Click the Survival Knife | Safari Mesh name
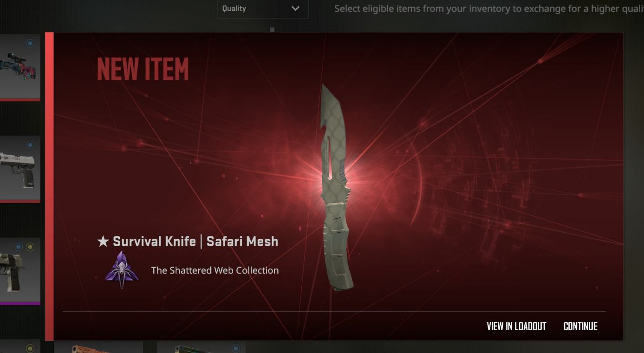Viewport: 644px width, 353px height. pyautogui.click(x=195, y=242)
